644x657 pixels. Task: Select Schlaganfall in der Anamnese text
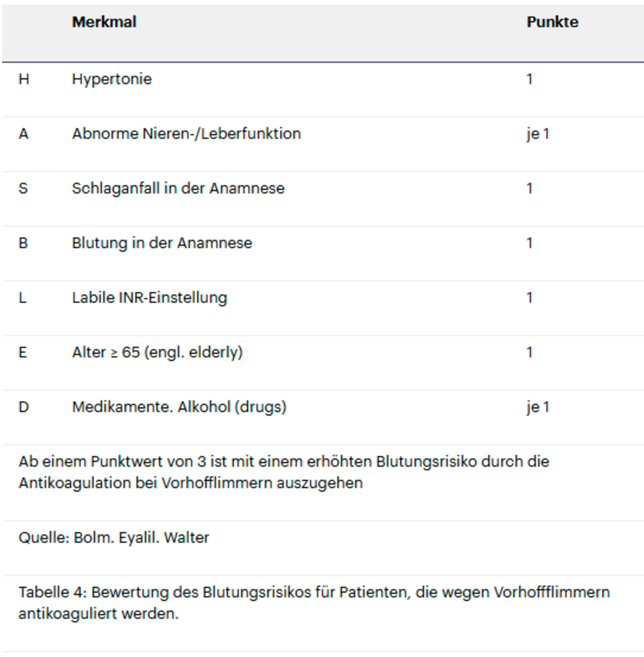pos(178,188)
